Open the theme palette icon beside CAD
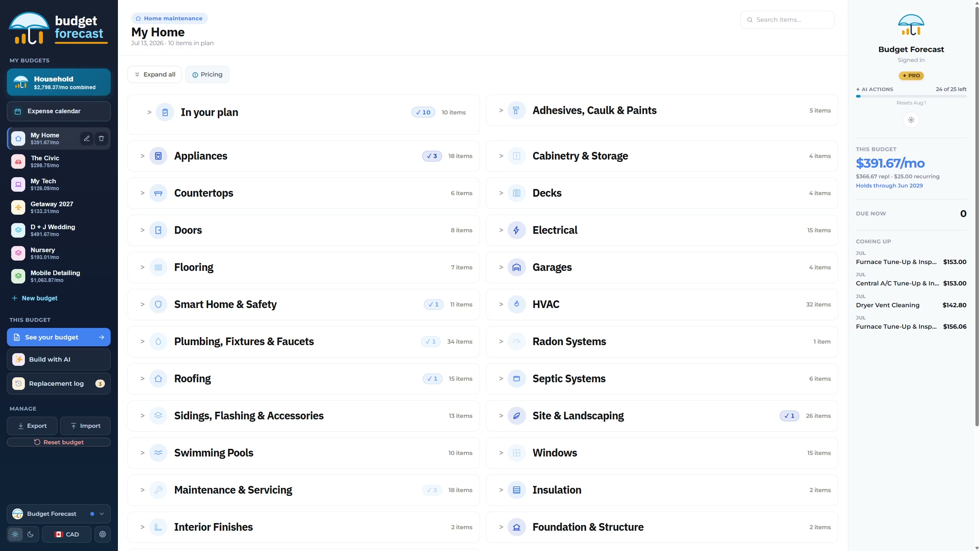980x551 pixels. pyautogui.click(x=103, y=535)
